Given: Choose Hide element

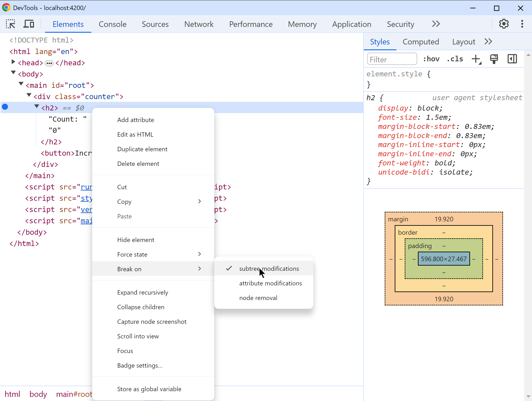Looking at the screenshot, I should (153, 240).
